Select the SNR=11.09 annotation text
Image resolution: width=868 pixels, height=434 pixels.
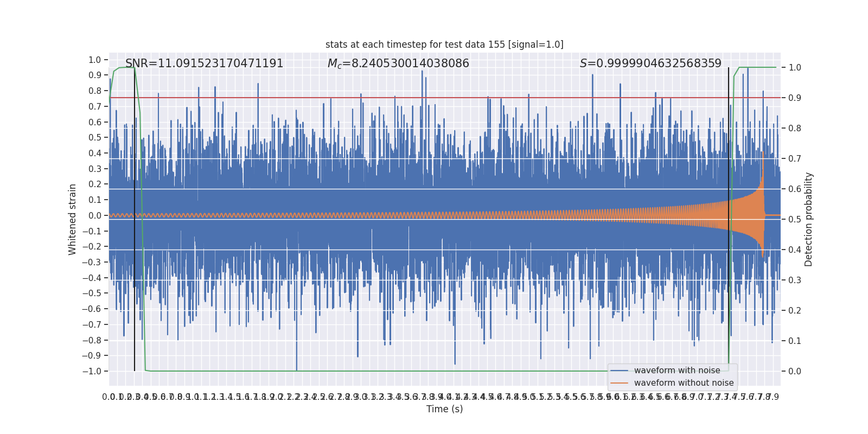coord(204,63)
